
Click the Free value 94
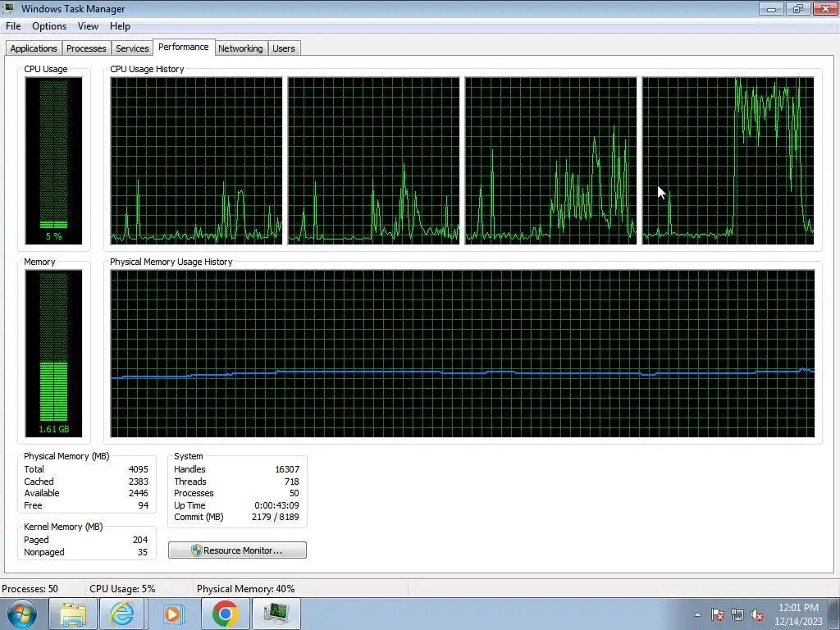coord(143,505)
